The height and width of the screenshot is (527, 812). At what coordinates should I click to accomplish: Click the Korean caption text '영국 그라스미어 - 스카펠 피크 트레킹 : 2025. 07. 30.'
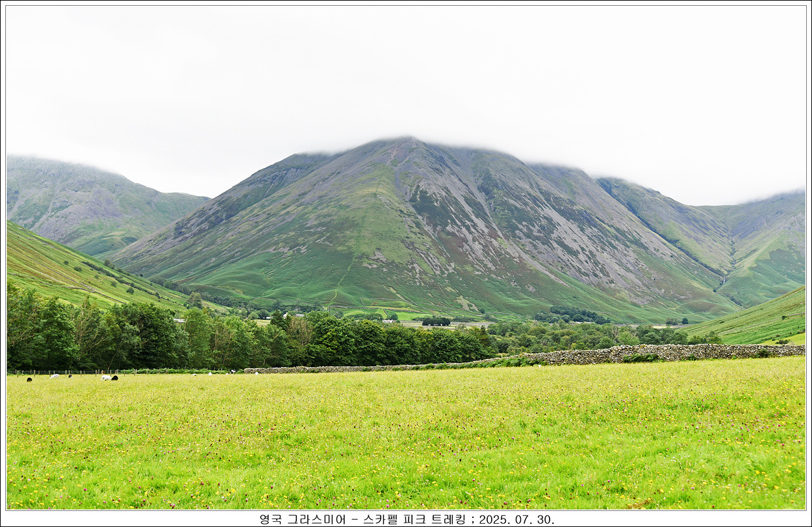(407, 519)
